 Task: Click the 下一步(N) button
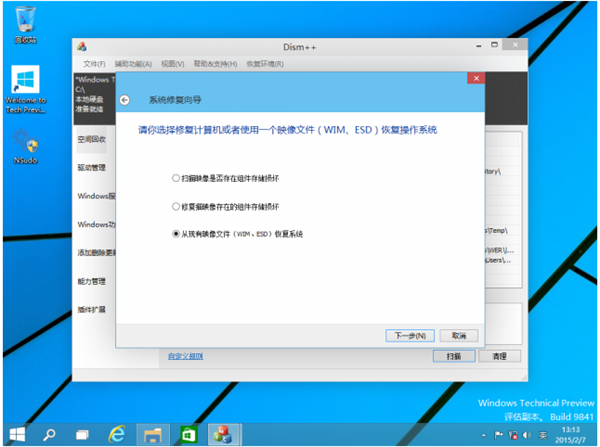410,336
